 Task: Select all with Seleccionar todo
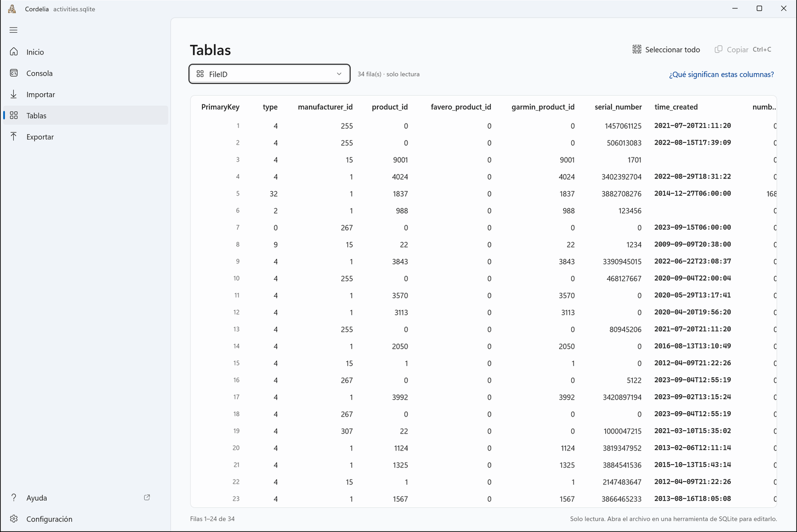tap(666, 49)
